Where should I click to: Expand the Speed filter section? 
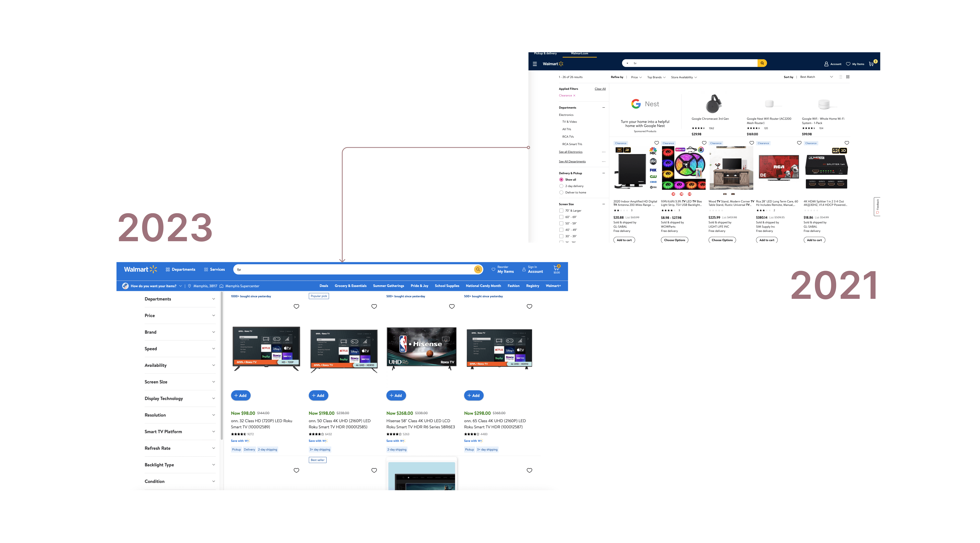pos(179,349)
